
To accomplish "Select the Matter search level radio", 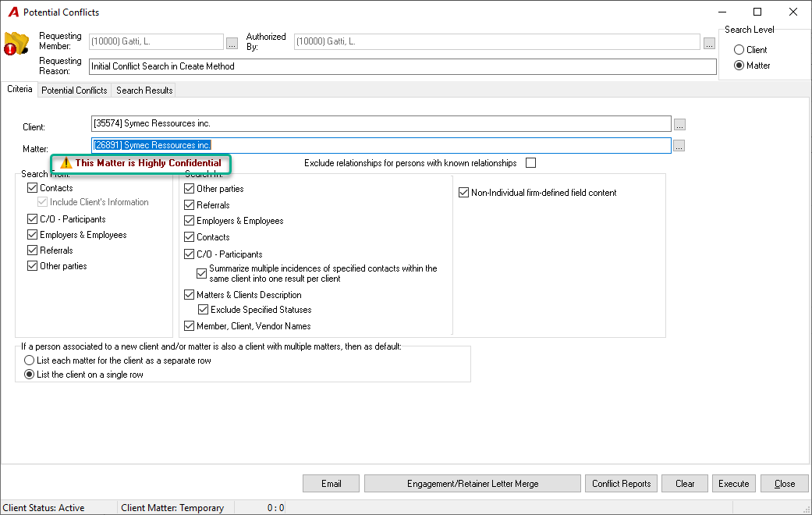I will point(739,66).
